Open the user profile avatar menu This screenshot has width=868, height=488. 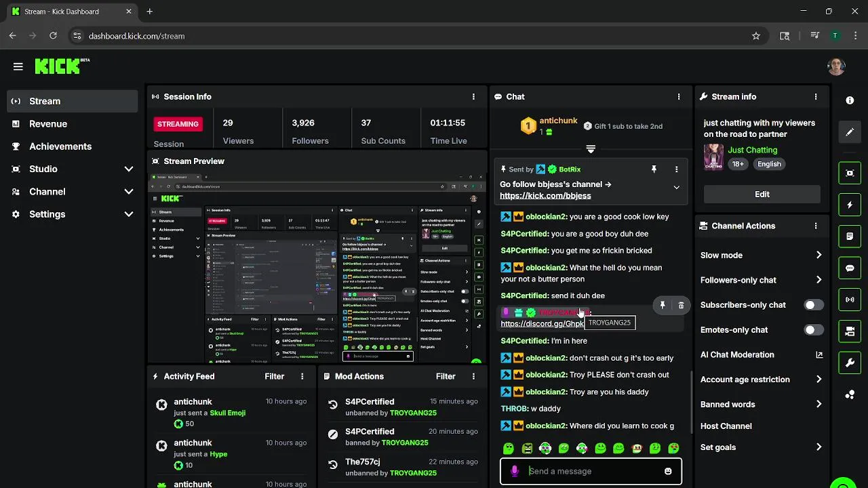pyautogui.click(x=836, y=66)
